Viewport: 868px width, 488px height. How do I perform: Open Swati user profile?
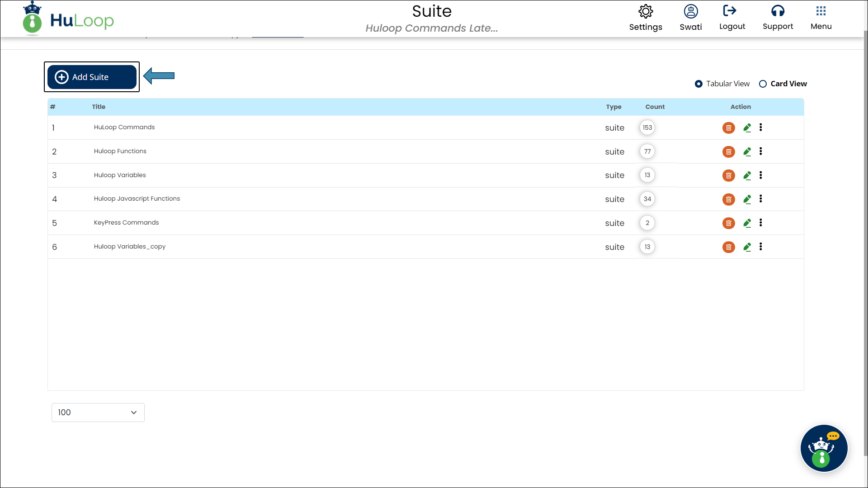click(x=691, y=18)
